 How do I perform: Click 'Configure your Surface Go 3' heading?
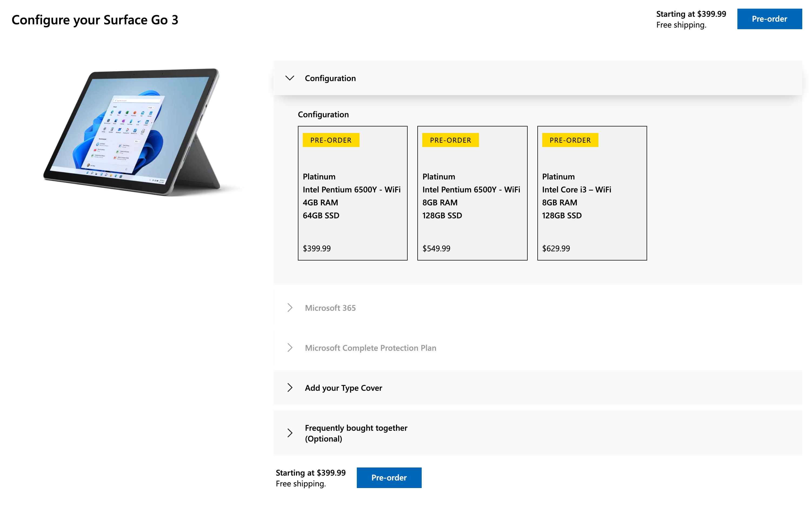point(95,20)
